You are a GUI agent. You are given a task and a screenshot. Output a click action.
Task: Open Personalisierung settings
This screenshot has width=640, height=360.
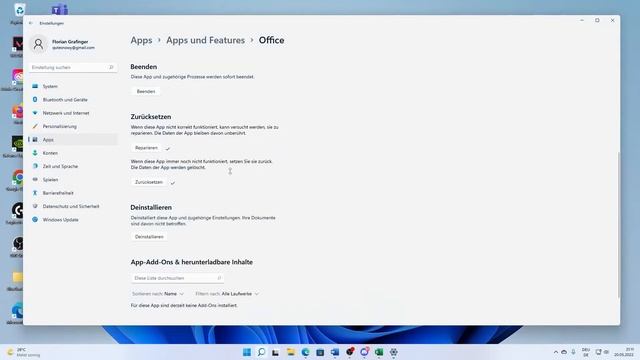click(x=73, y=127)
